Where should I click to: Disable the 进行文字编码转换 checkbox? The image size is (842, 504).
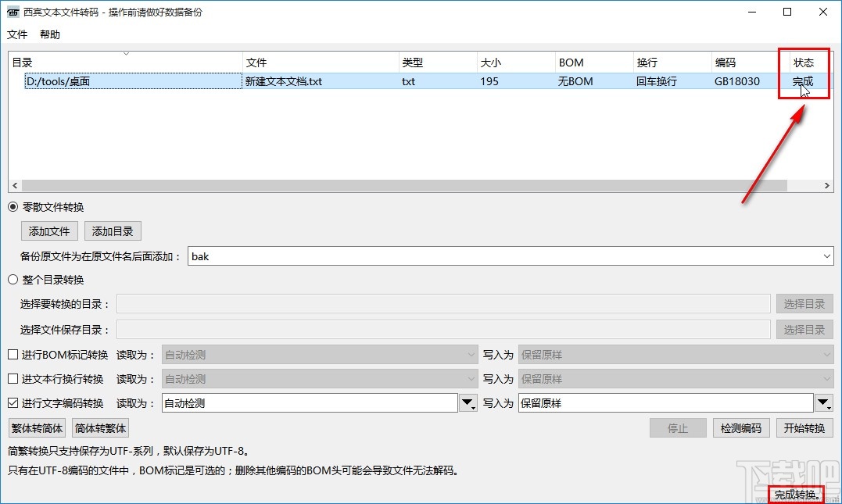(x=12, y=402)
